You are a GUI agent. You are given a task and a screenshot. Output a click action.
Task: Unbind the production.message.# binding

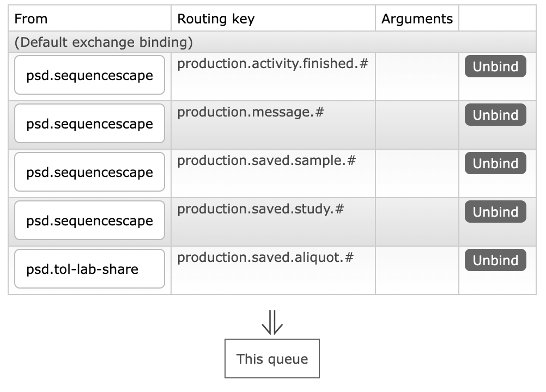point(495,115)
